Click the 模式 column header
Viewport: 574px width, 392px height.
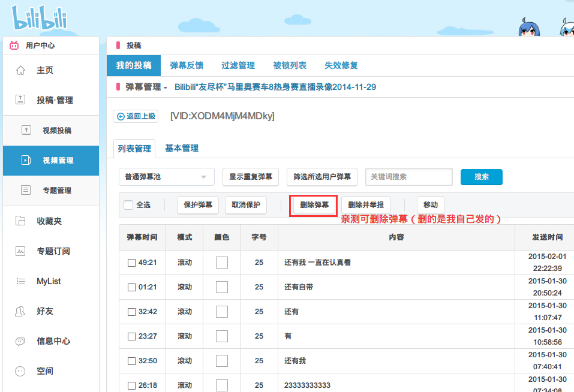tap(185, 237)
